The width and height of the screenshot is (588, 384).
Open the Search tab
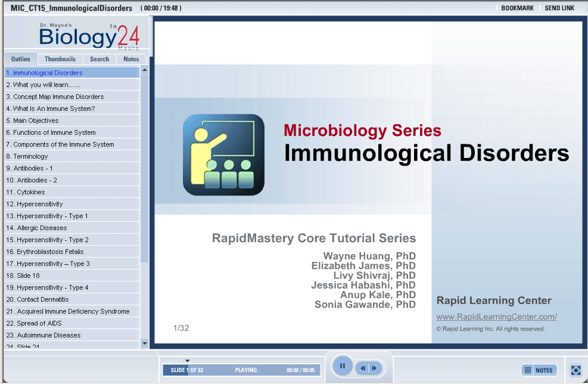click(99, 59)
